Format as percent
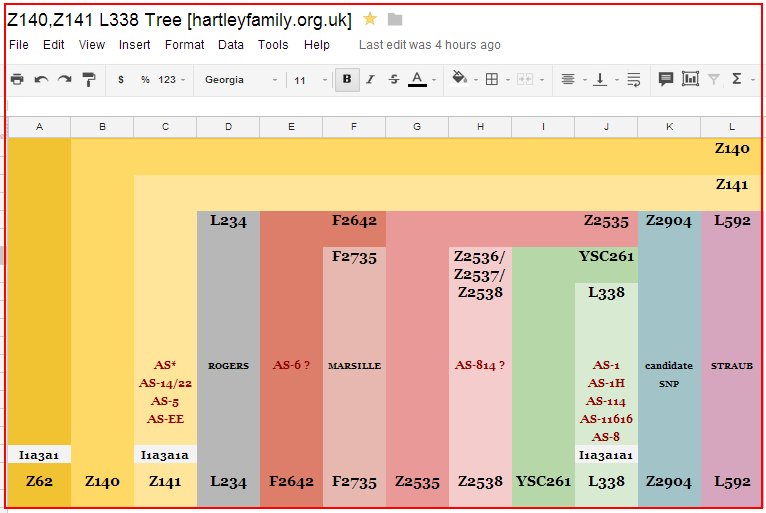Viewport: 766px width, 513px height. click(145, 80)
